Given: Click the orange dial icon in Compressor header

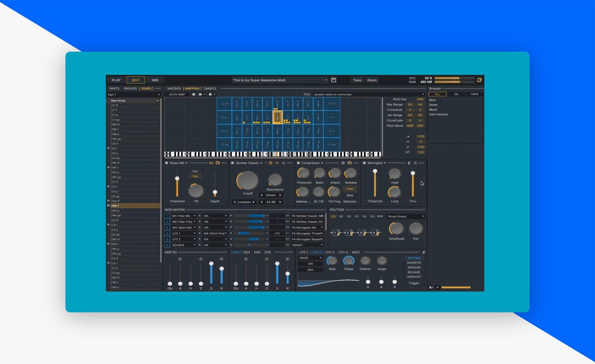Looking at the screenshot, I should point(349,163).
